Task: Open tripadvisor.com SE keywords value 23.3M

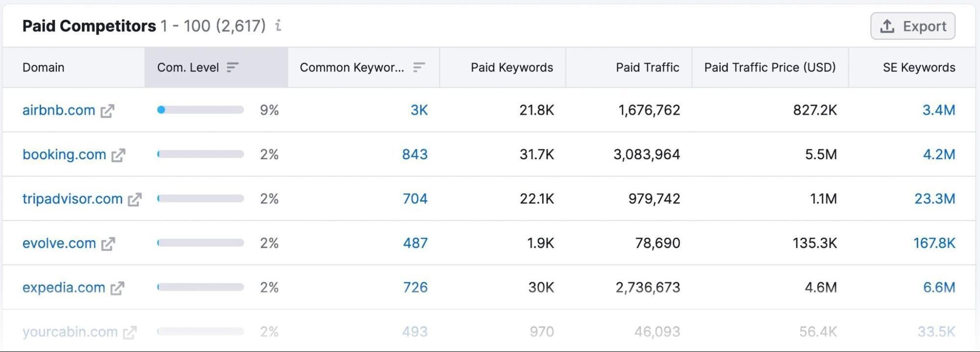Action: [x=935, y=199]
